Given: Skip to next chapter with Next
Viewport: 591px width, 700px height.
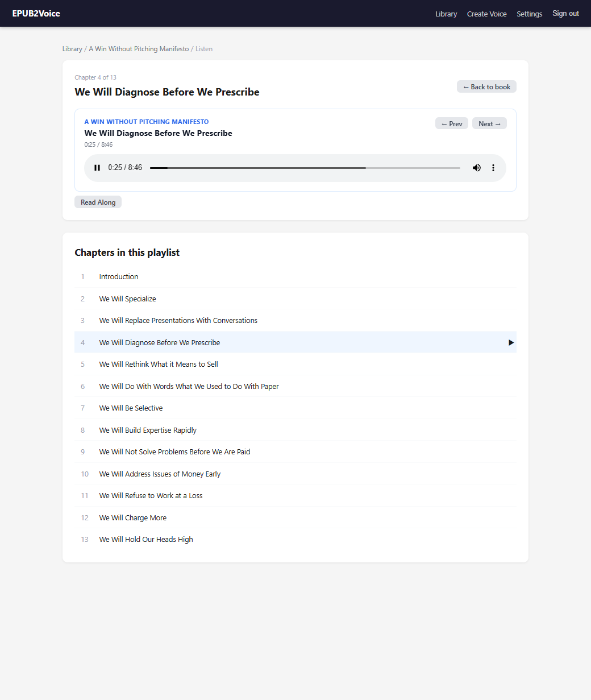Looking at the screenshot, I should 489,123.
